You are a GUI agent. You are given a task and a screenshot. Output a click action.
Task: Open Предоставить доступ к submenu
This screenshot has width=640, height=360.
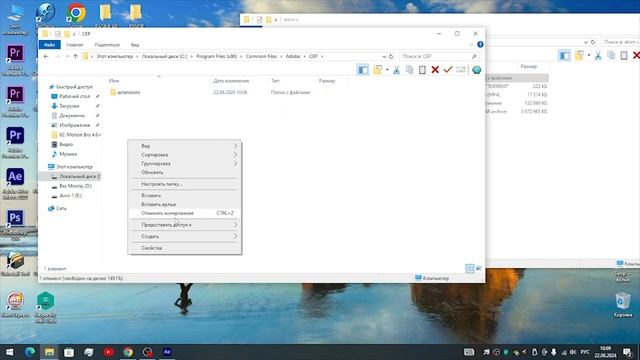(184, 225)
